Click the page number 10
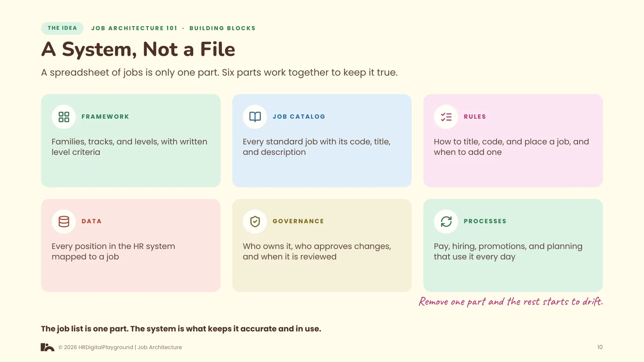 pyautogui.click(x=600, y=347)
